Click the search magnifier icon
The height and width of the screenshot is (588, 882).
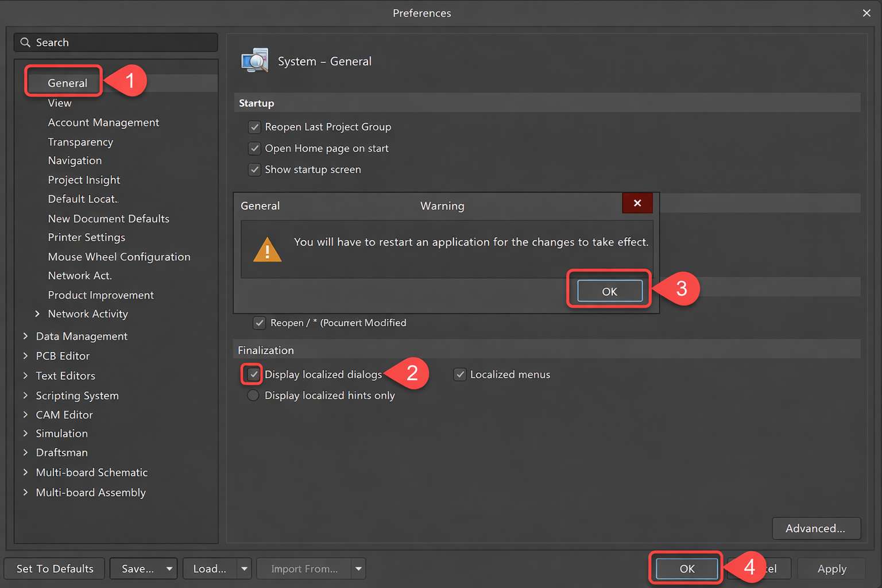click(x=25, y=42)
